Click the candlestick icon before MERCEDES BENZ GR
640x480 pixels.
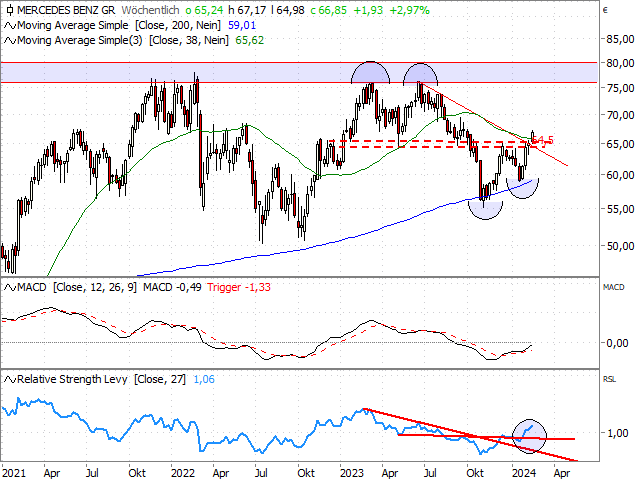10,10
